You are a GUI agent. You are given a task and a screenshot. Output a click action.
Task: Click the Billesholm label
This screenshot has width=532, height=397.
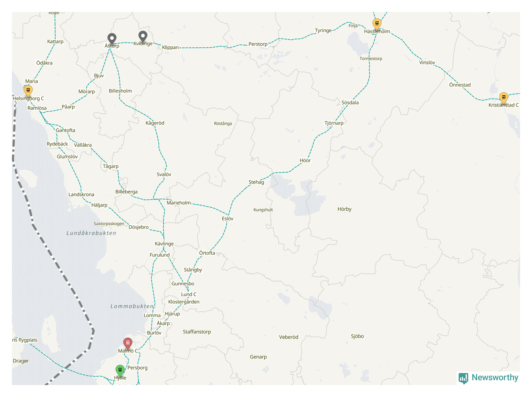pyautogui.click(x=120, y=91)
